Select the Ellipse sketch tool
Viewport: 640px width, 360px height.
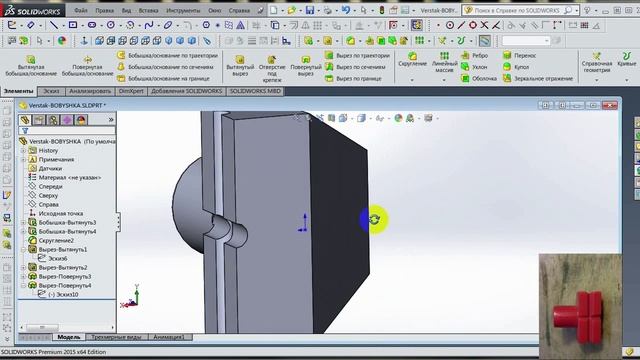pyautogui.click(x=168, y=25)
